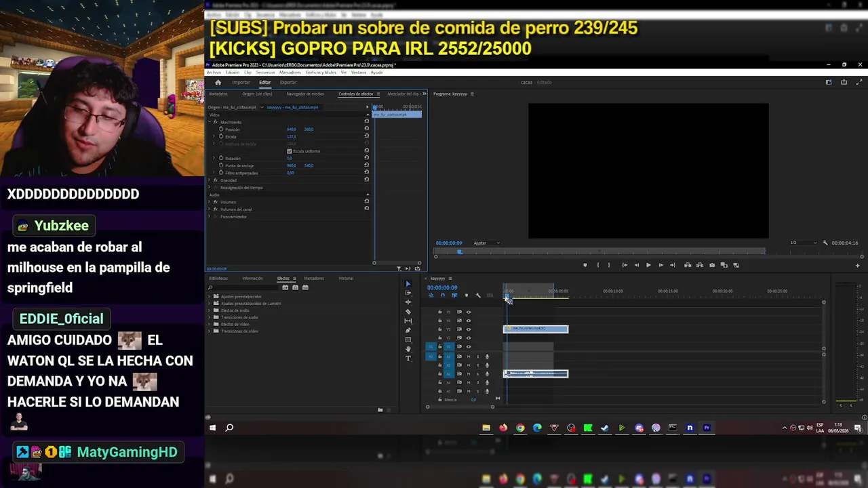The width and height of the screenshot is (868, 488).
Task: Toggle the Posición animation stopwatch
Action: coord(221,129)
